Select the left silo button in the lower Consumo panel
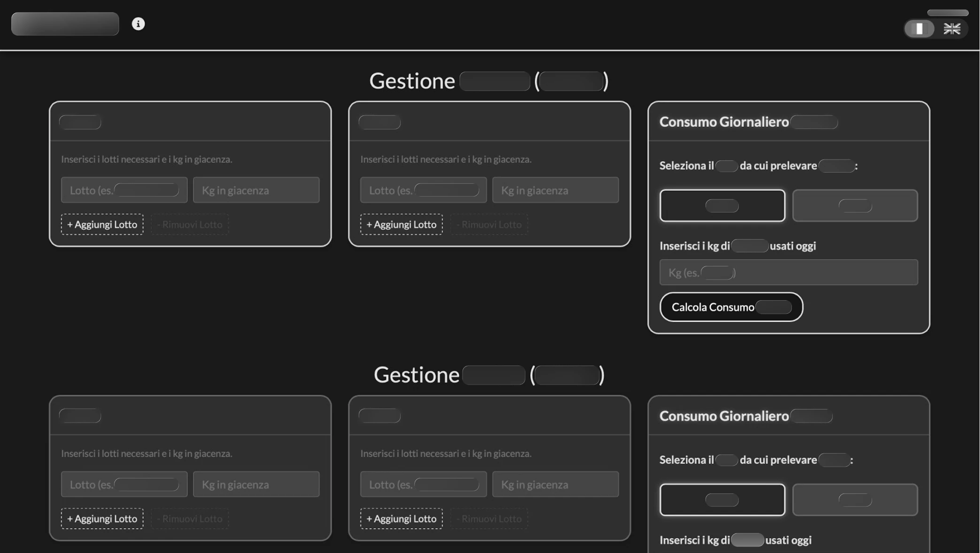Viewport: 980px width, 553px height. click(722, 499)
